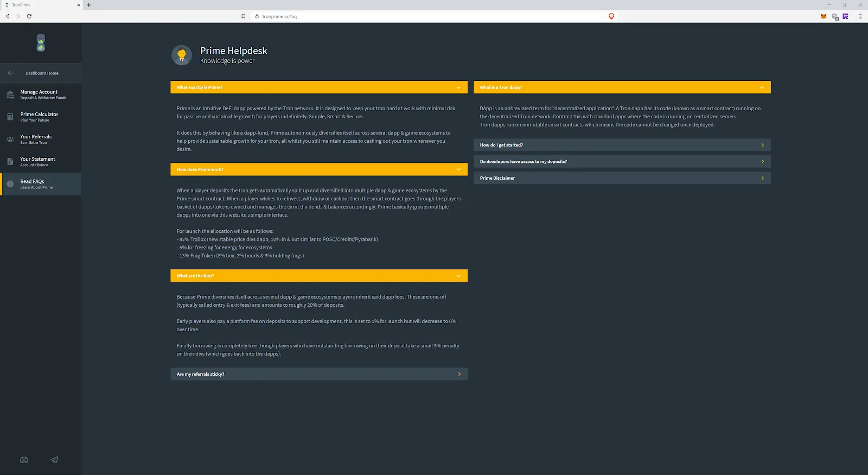Image resolution: width=868 pixels, height=475 pixels.
Task: Open the Telegram paper plane icon
Action: pos(54,460)
